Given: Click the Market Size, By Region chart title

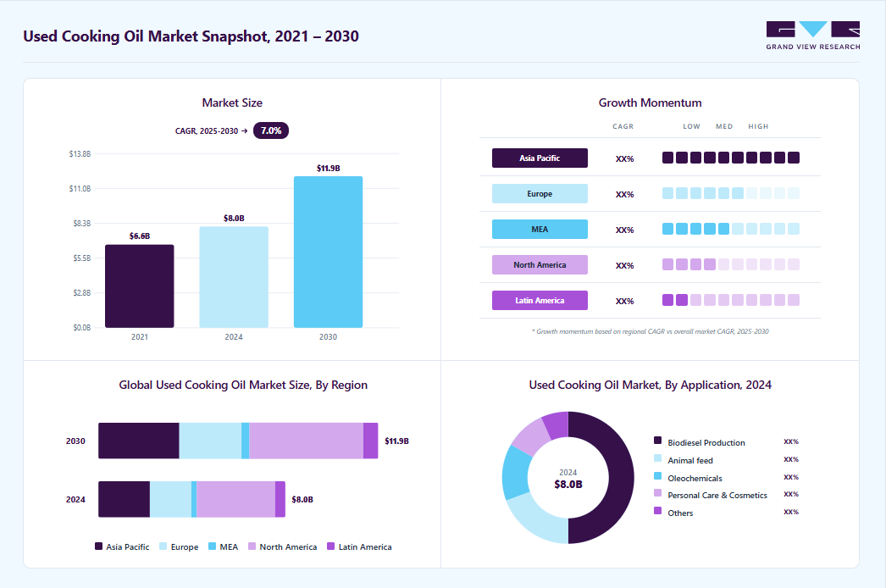Looking at the screenshot, I should click(x=243, y=385).
